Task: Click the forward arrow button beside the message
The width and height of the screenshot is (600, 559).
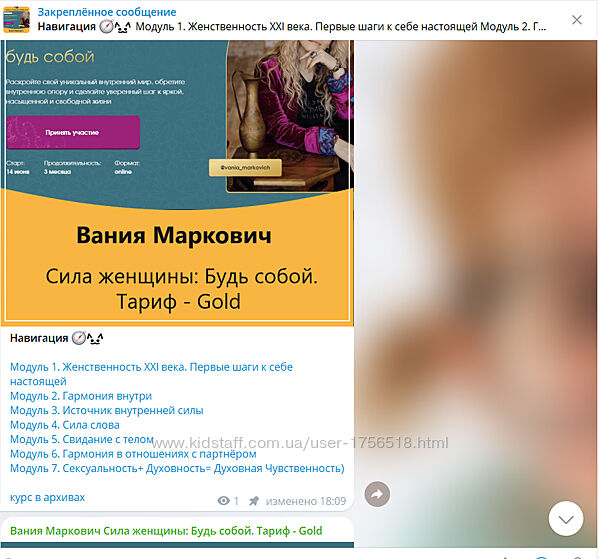Action: [377, 494]
